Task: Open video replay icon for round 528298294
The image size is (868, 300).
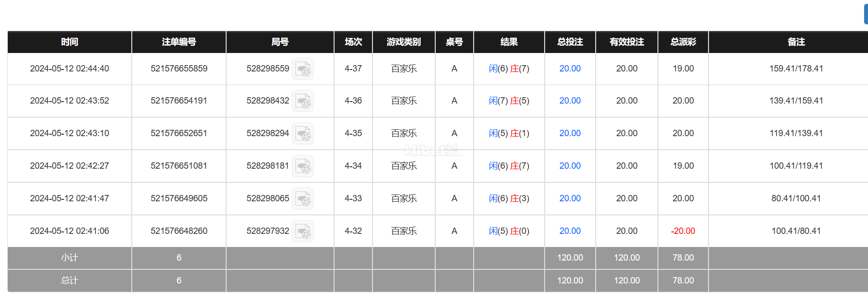Action: 302,133
